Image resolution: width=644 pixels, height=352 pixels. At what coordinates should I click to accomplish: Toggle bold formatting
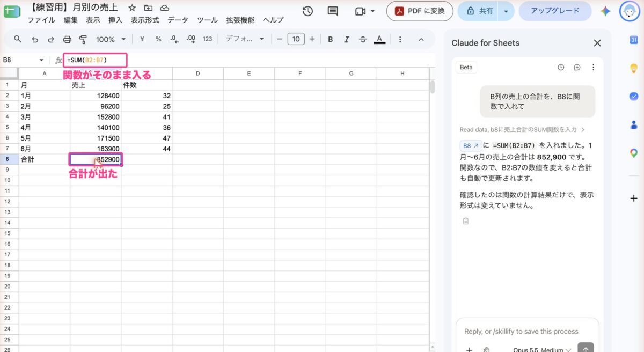pyautogui.click(x=331, y=39)
